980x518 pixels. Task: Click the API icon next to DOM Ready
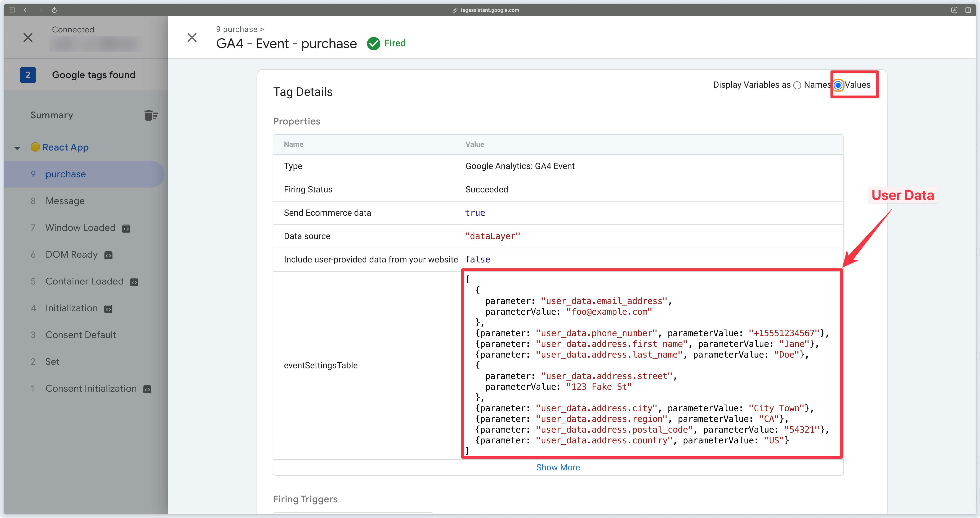[x=108, y=255]
